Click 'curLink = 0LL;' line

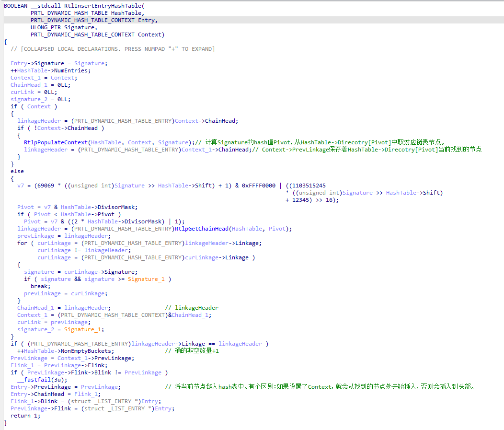click(34, 93)
